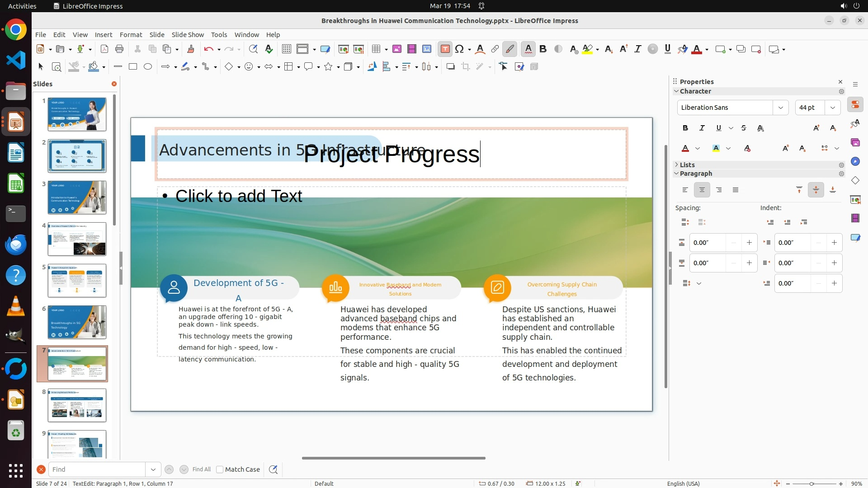Click the Display Grid toolbar icon
Viewport: 868px width, 488px height.
(x=287, y=49)
